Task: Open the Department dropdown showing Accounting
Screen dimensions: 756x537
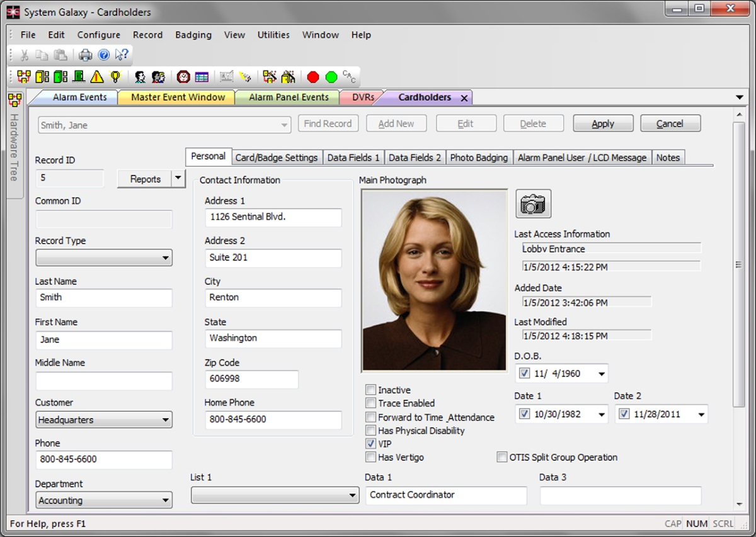Action: (x=104, y=500)
